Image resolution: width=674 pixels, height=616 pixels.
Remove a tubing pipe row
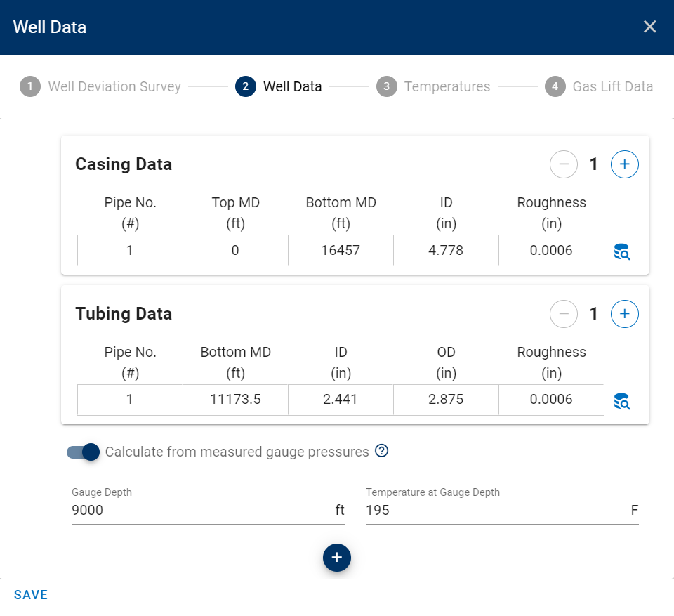(563, 313)
